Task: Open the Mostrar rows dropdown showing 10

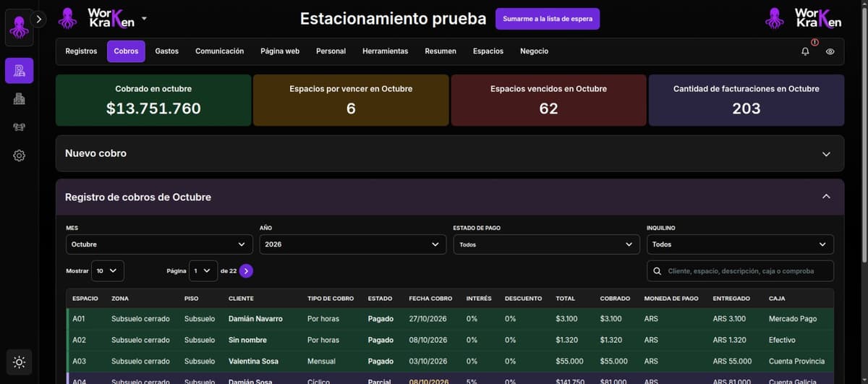Action: click(x=108, y=270)
